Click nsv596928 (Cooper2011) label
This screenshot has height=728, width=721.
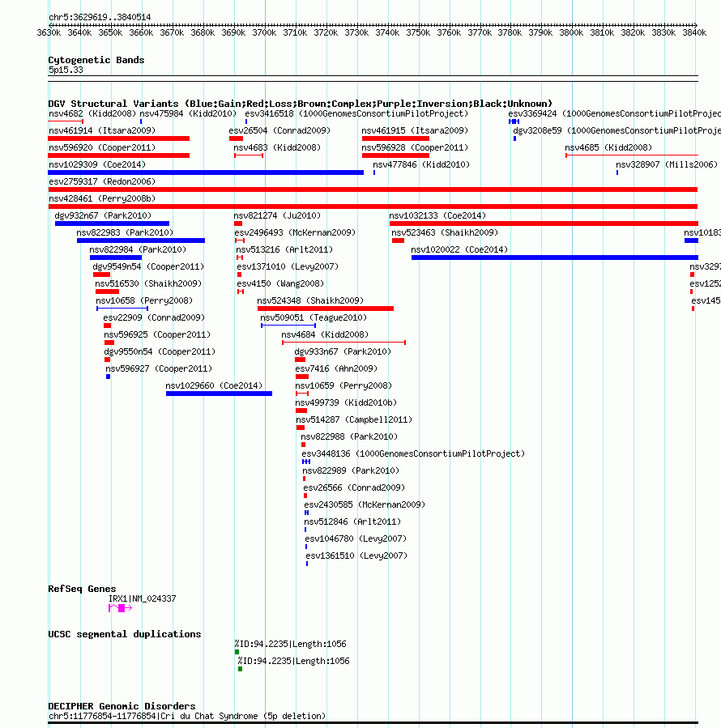click(x=415, y=147)
